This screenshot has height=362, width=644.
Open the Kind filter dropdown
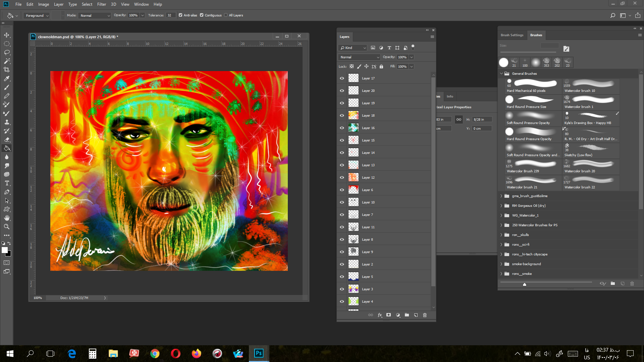pyautogui.click(x=353, y=48)
